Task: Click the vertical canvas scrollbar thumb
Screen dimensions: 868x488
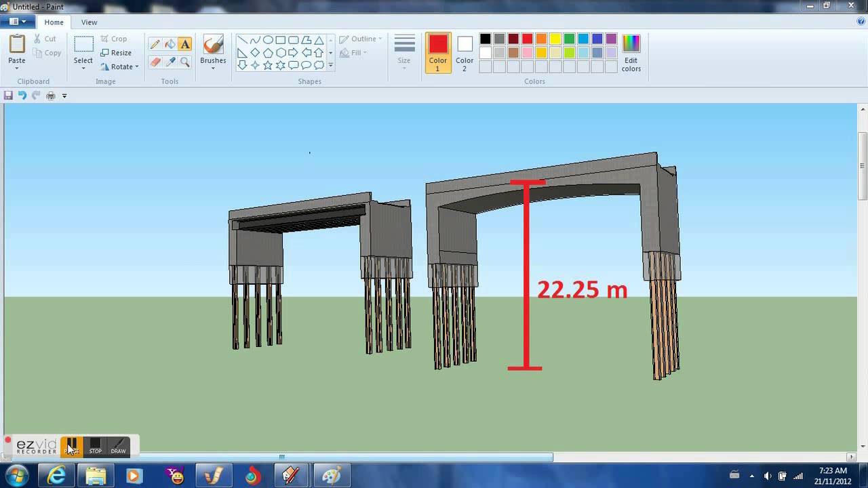Action: coord(863,166)
